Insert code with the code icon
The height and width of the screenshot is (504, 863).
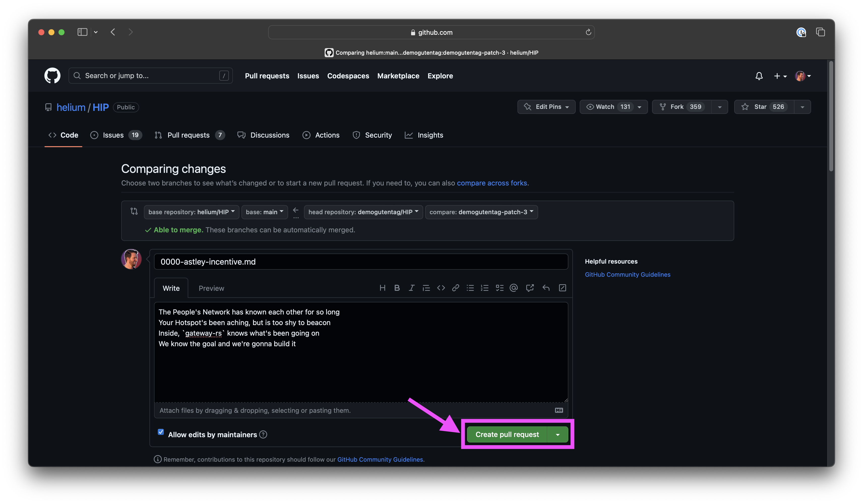point(441,288)
